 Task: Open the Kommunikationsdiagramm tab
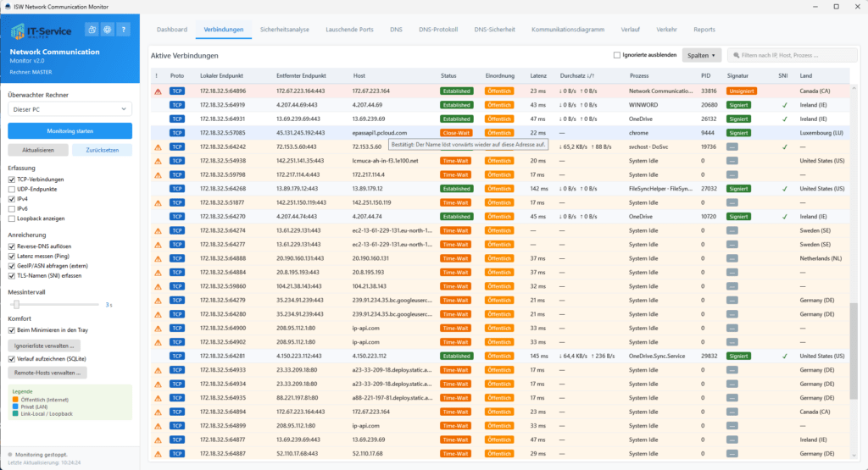click(x=568, y=30)
